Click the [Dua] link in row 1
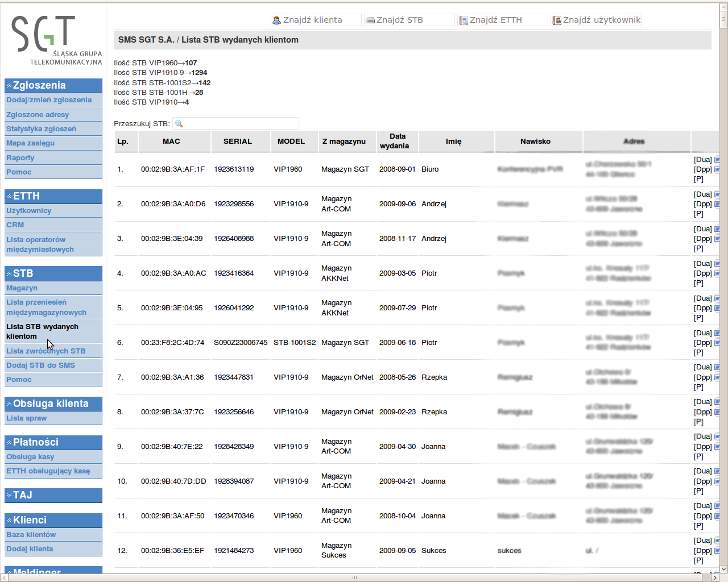Image resolution: width=728 pixels, height=582 pixels. 703,160
